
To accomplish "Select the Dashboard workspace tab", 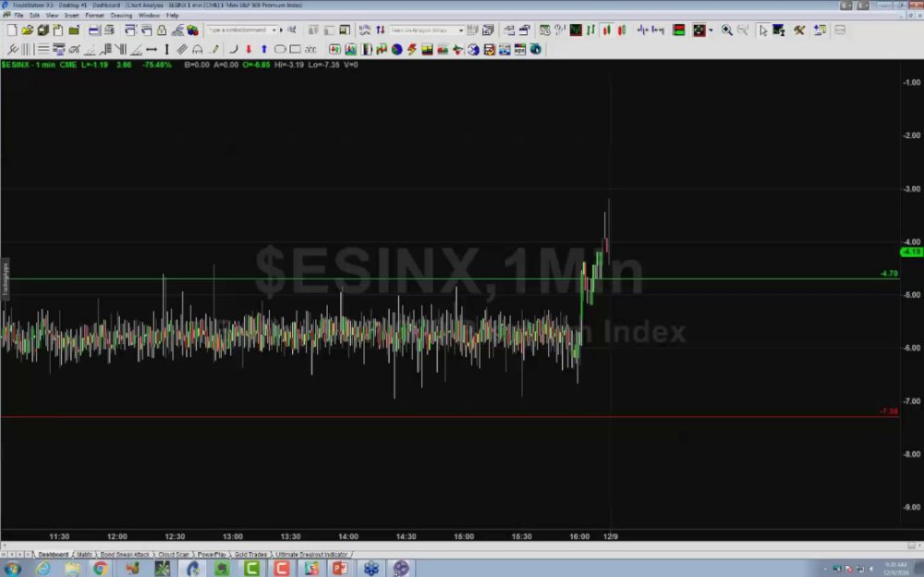I will 53,555.
